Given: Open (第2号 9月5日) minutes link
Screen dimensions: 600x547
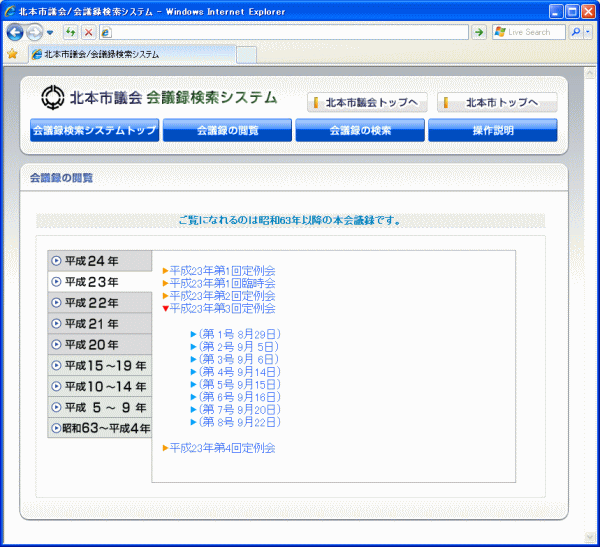Looking at the screenshot, I should (238, 347).
